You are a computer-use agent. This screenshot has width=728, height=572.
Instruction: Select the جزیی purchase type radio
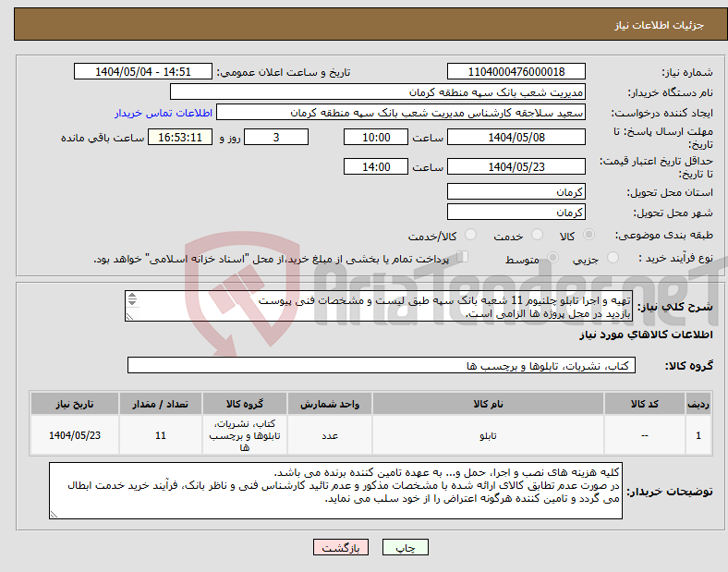[x=613, y=258]
